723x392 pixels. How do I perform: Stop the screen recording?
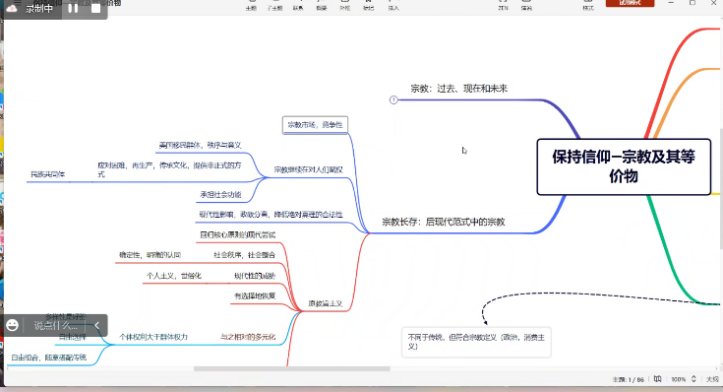pos(96,8)
